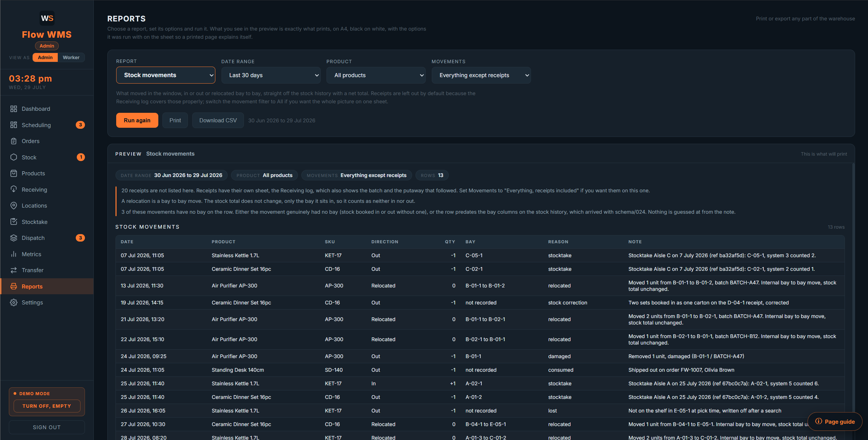Click the +1 quantity cell
This screenshot has width=868, height=440.
tap(453, 384)
